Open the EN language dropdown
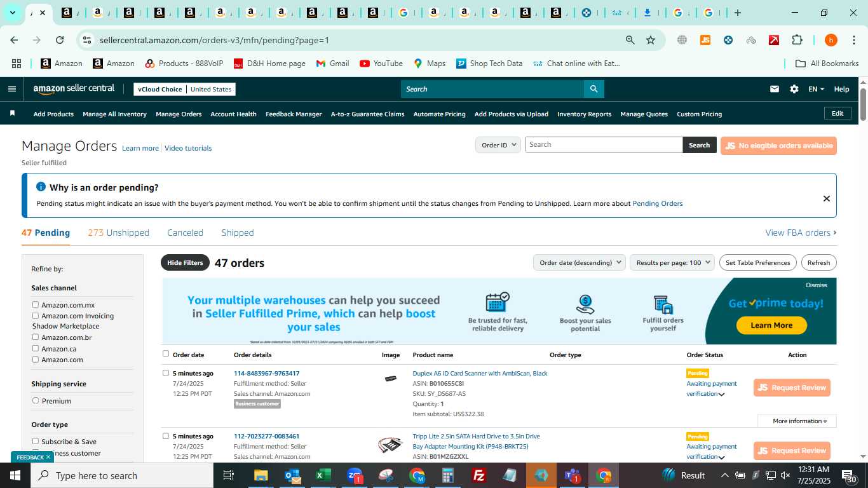868x488 pixels. coord(816,89)
